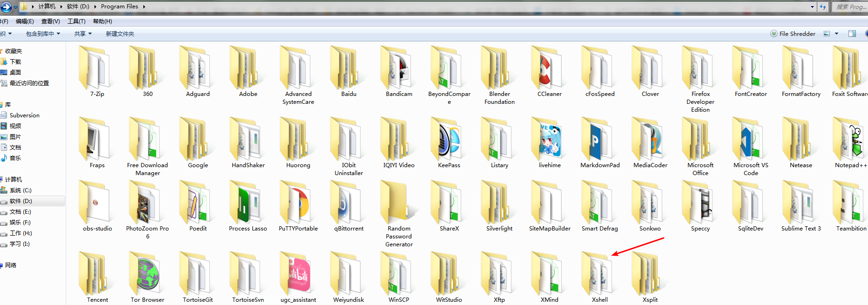Change the view with the view icon

827,34
